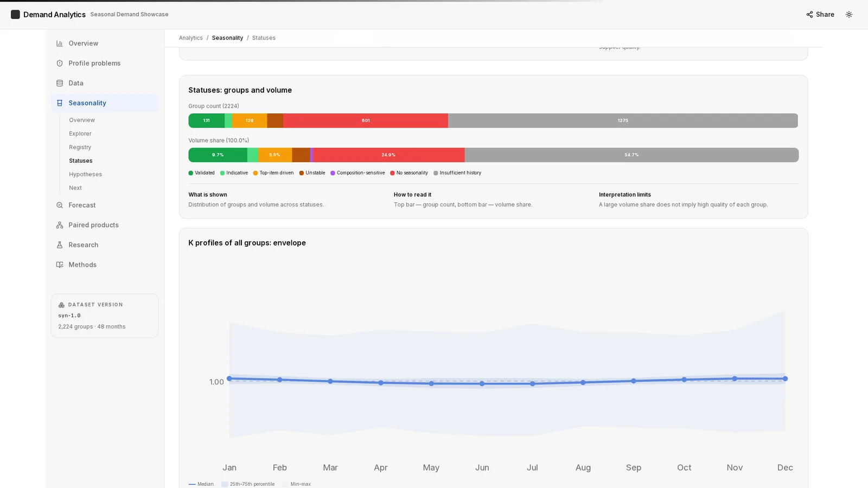Click the Seasonality sidebar icon
The image size is (868, 488).
click(60, 103)
